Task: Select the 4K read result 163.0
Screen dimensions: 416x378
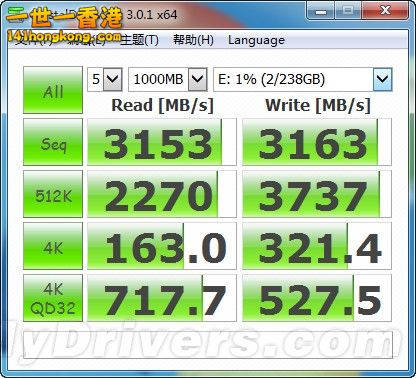Action: pyautogui.click(x=162, y=246)
